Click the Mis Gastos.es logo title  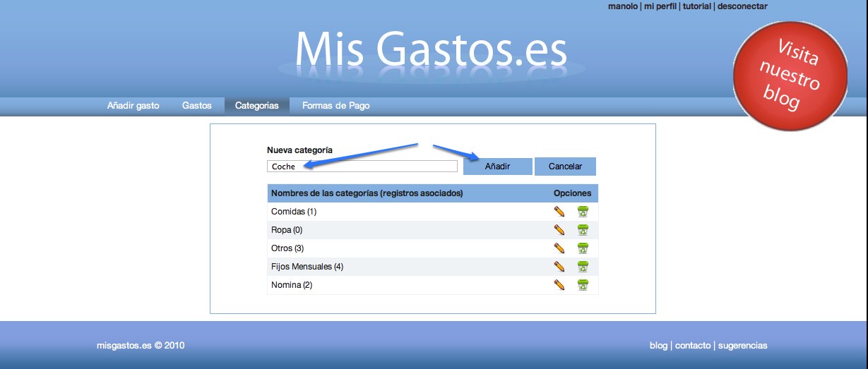[x=431, y=49]
